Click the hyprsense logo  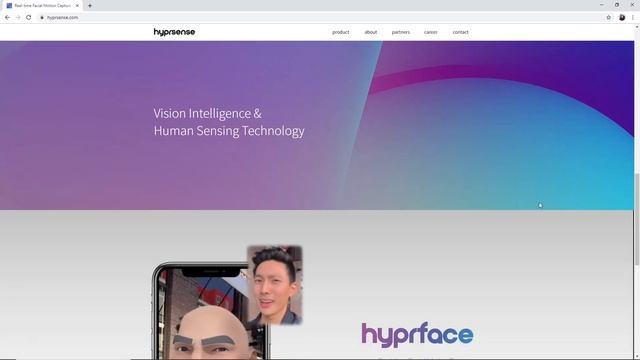click(174, 32)
